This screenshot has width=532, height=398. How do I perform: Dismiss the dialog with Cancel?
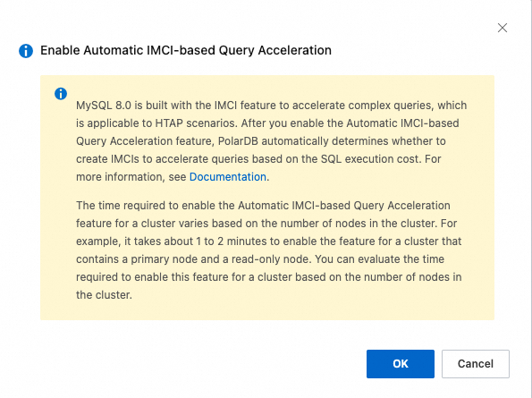[476, 364]
